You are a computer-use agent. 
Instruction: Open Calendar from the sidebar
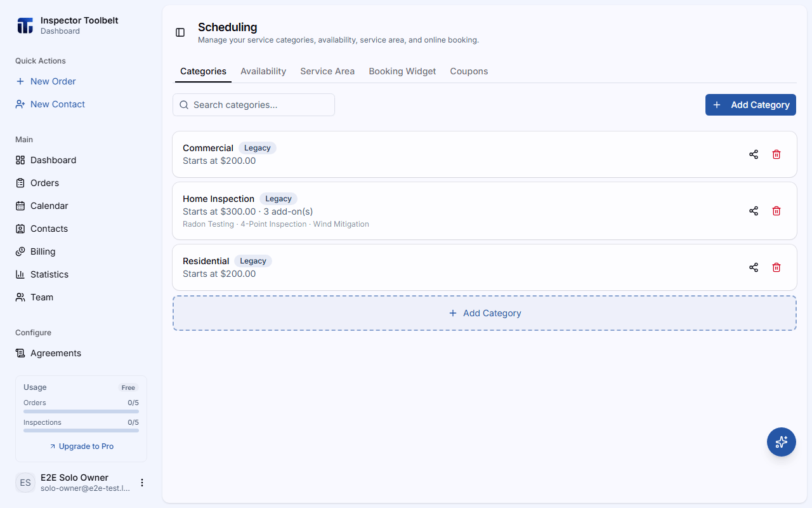81,206
